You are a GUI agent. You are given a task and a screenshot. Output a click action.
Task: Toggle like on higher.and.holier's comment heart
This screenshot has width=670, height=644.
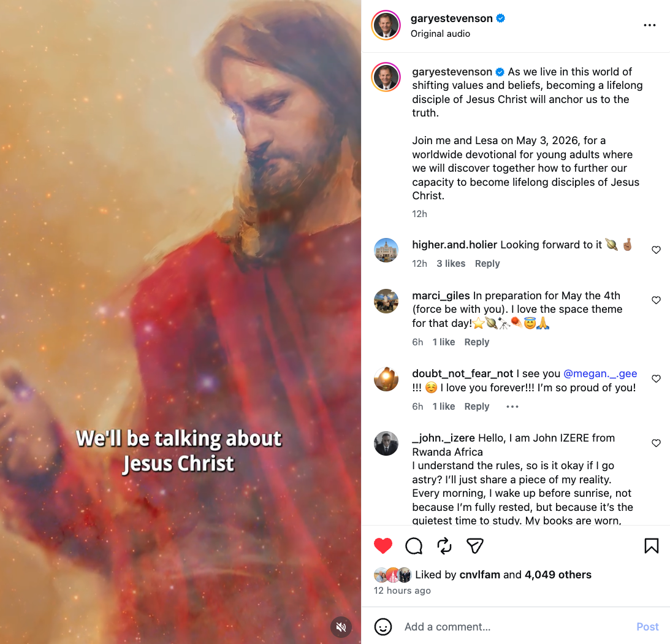[656, 250]
